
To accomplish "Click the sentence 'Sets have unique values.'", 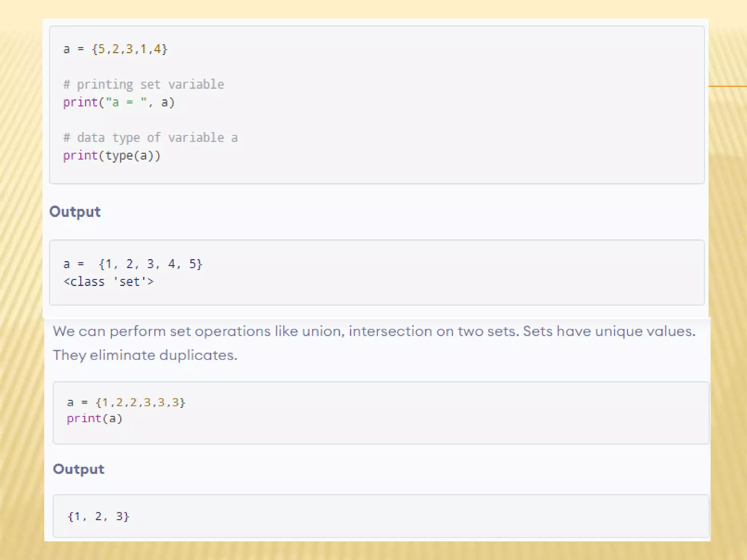I will point(609,331).
